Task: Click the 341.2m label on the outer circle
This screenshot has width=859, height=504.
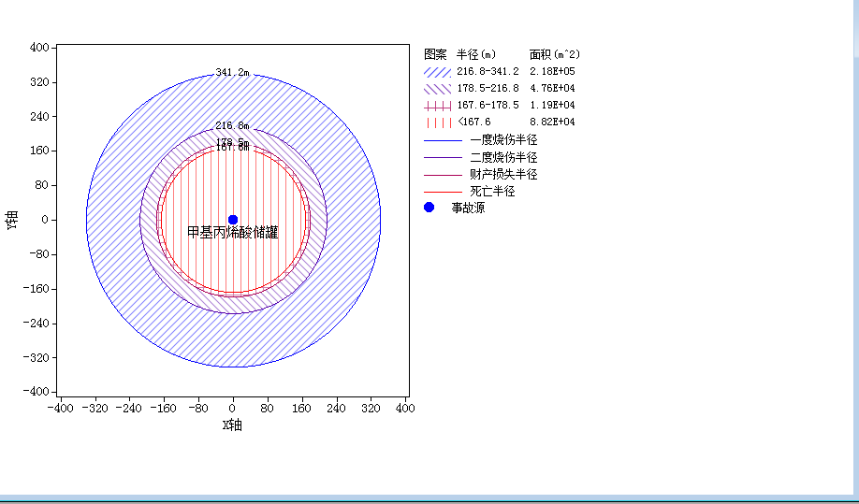Action: pos(232,72)
